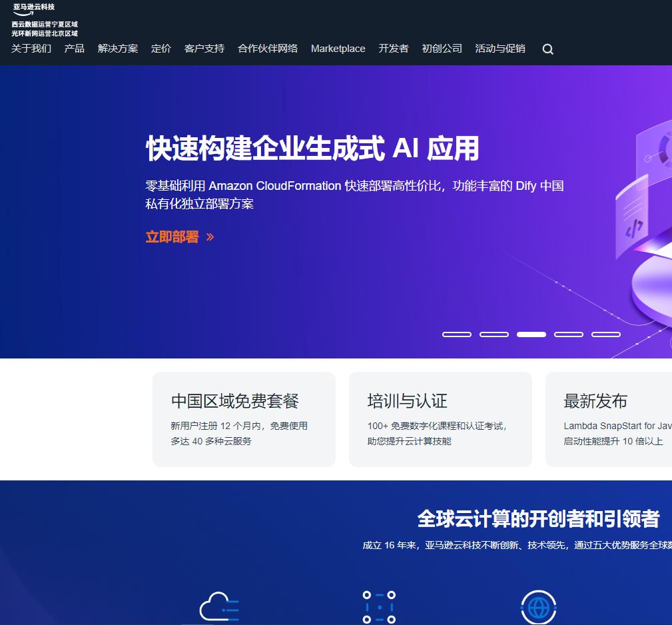This screenshot has height=625, width=672.
Task: Click the search magnifier icon
Action: pos(547,49)
